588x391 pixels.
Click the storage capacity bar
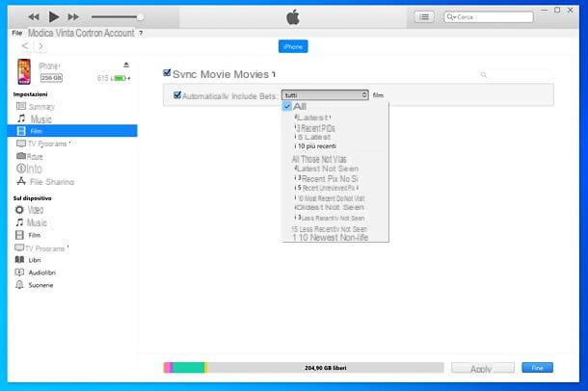pos(304,368)
